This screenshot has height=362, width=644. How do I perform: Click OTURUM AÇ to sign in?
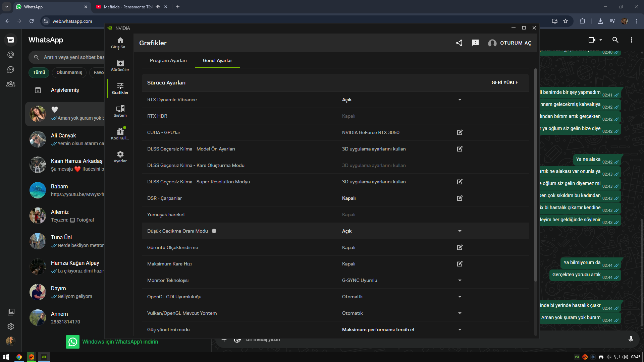pos(510,43)
